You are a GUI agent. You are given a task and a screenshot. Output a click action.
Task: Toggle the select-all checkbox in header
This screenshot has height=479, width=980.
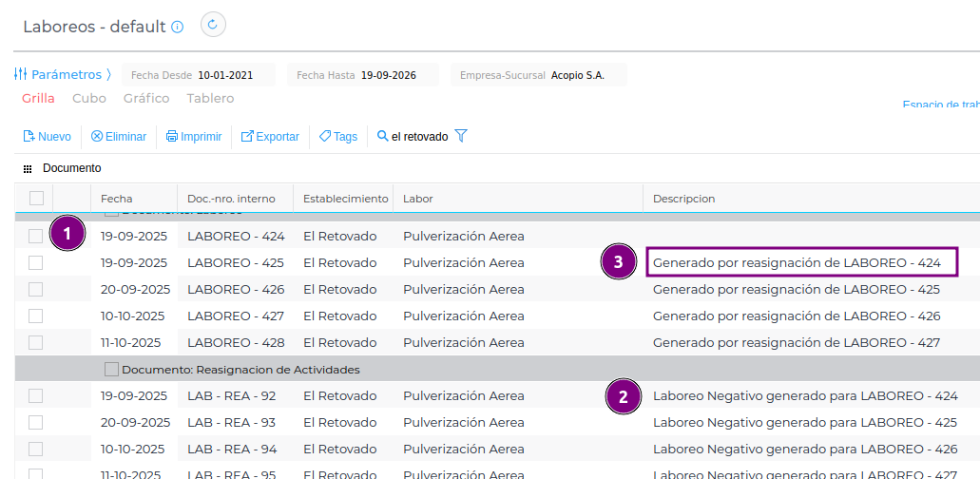(x=36, y=198)
